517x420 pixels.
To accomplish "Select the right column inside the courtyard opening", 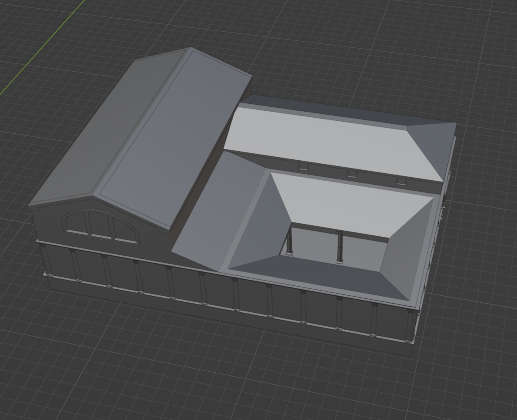I will 339,247.
